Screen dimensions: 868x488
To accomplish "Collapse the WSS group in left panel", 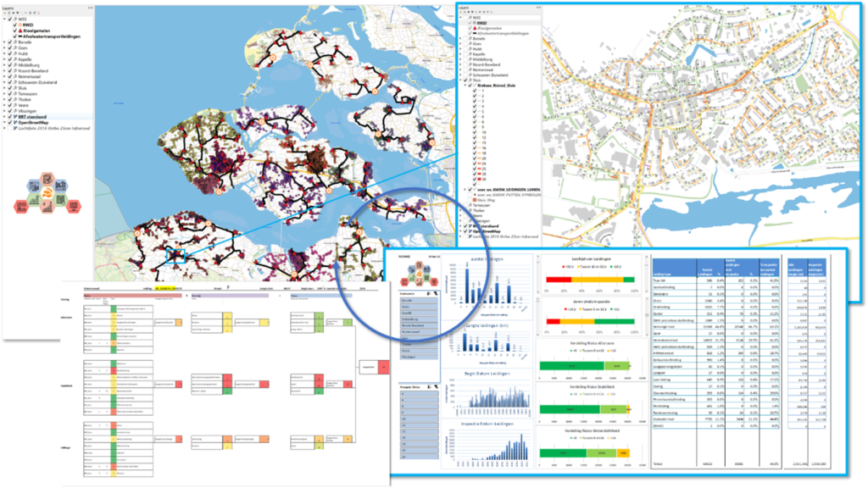I will [4, 19].
